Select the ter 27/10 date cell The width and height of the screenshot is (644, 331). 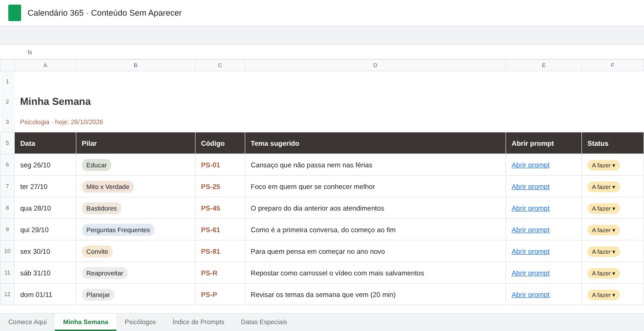click(45, 186)
